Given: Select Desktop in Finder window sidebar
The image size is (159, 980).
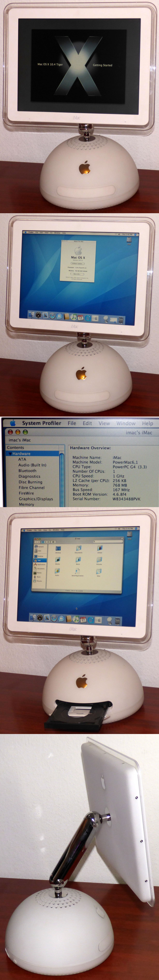Looking at the screenshot, I should [x=38, y=556].
